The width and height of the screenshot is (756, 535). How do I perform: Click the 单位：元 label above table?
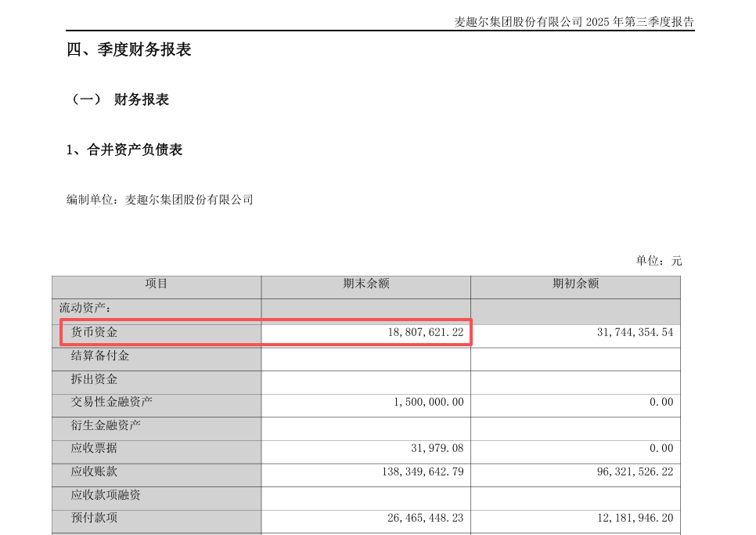(x=658, y=261)
